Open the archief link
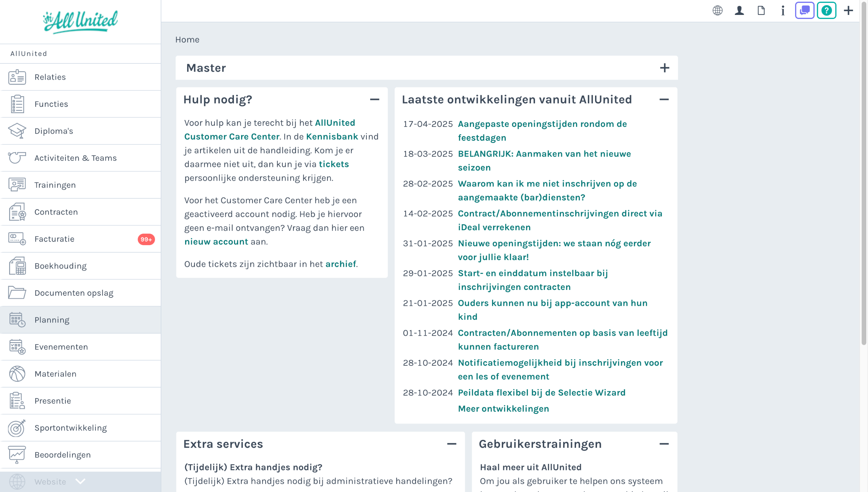 point(341,264)
